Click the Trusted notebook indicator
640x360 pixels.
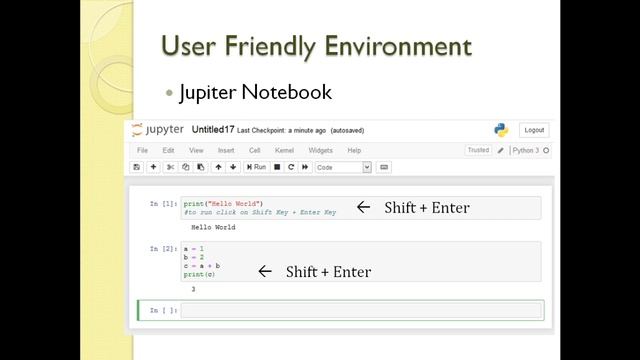pyautogui.click(x=478, y=150)
